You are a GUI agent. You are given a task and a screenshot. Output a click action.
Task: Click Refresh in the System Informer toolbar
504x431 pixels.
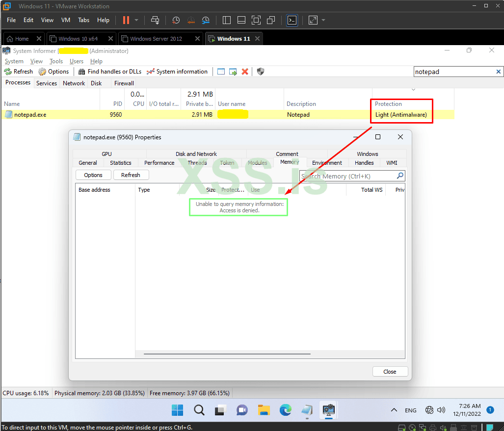click(18, 71)
